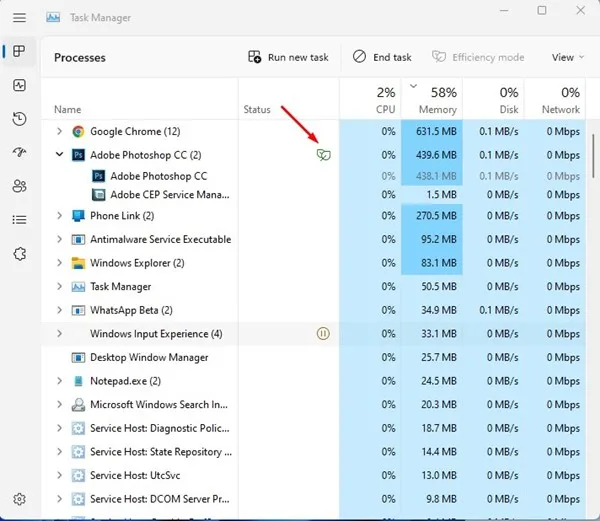Image resolution: width=600 pixels, height=521 pixels.
Task: Collapse the Adobe Photoshop CC (2) group
Action: pyautogui.click(x=59, y=155)
